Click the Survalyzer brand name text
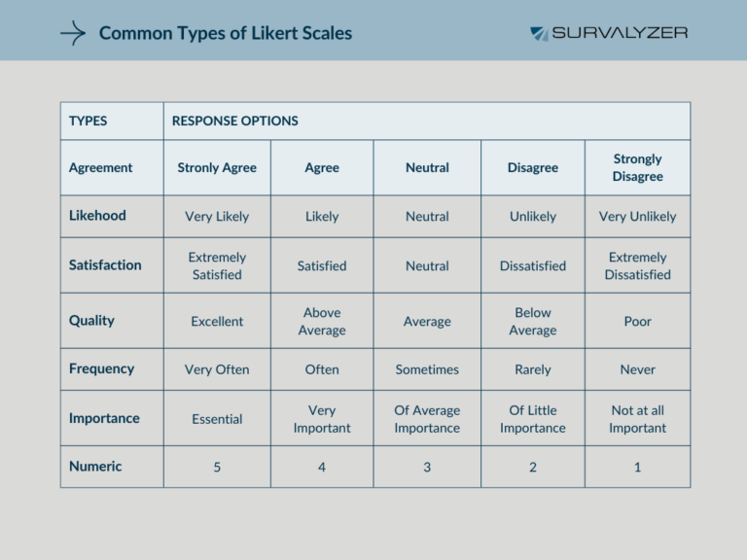Image resolution: width=747 pixels, height=560 pixels. 621,33
